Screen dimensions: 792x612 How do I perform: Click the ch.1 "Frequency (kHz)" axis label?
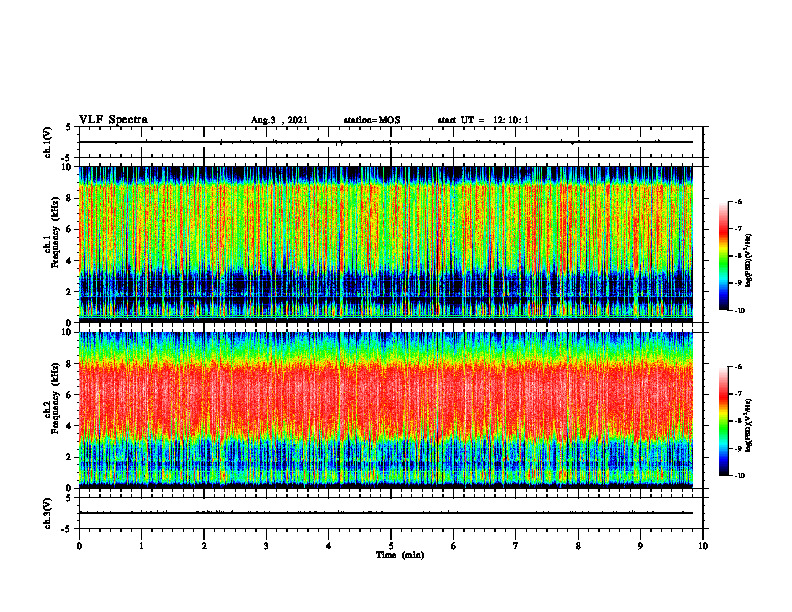[56, 232]
